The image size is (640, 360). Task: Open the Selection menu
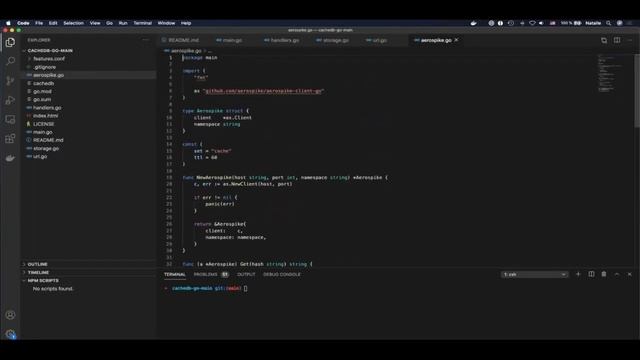(73, 23)
